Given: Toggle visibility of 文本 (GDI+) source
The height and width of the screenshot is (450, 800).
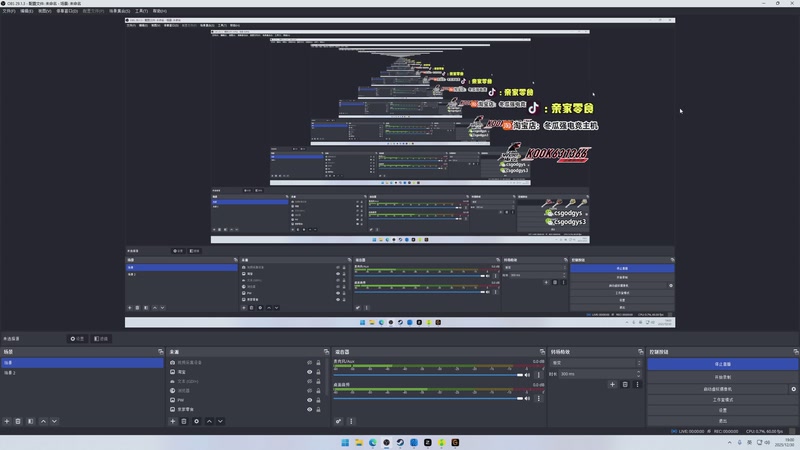Looking at the screenshot, I should tap(309, 382).
